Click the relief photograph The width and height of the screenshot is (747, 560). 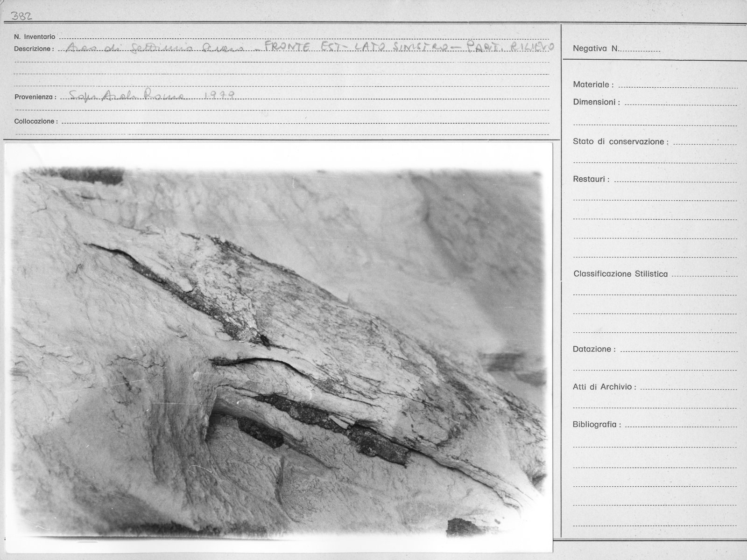point(279,348)
